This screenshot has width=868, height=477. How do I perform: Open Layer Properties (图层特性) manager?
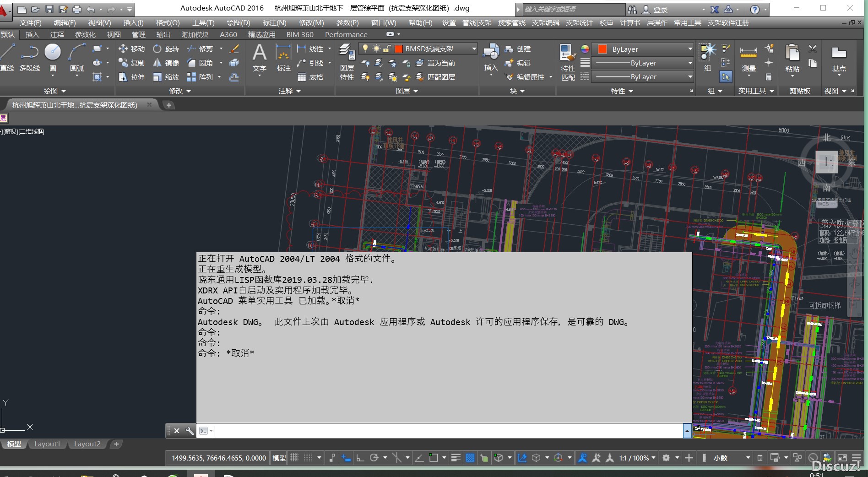click(x=347, y=62)
